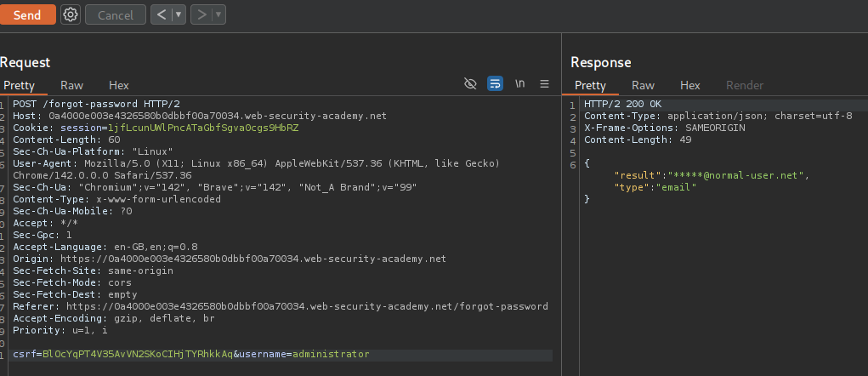Click the Cancel button
The width and height of the screenshot is (868, 376).
click(115, 14)
